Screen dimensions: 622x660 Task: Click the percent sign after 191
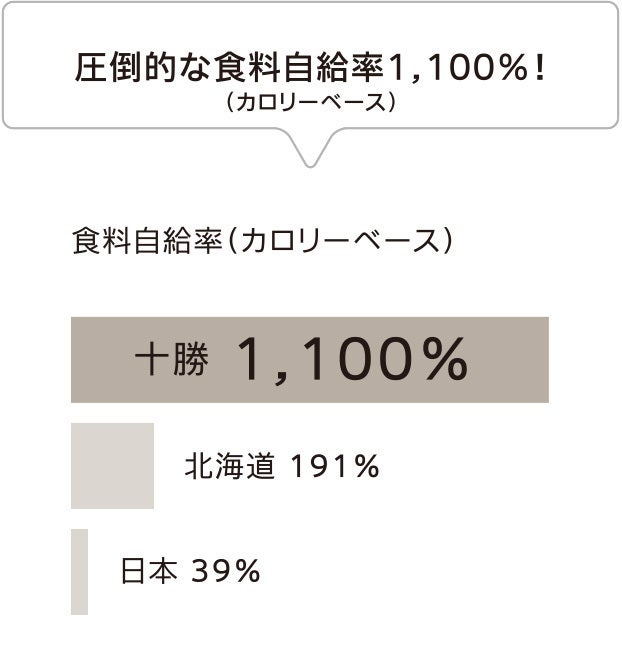coord(366,466)
